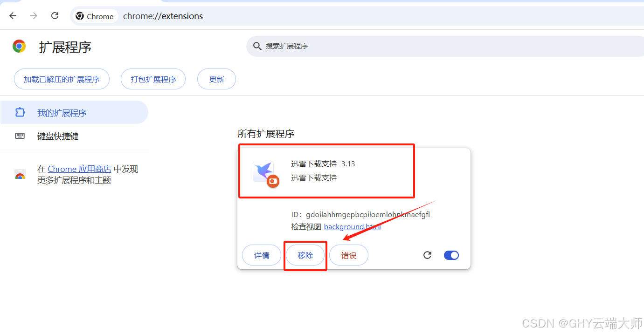Click the version number 3.13
The width and height of the screenshot is (644, 334).
pos(348,164)
